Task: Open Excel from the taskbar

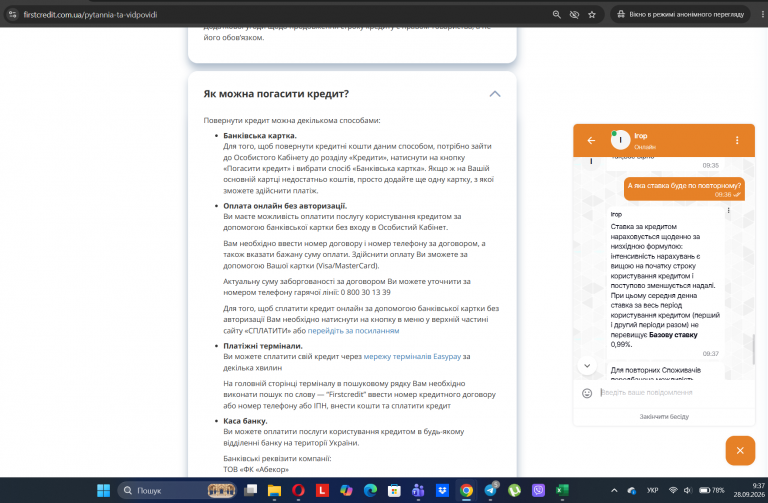Action: coord(562,490)
